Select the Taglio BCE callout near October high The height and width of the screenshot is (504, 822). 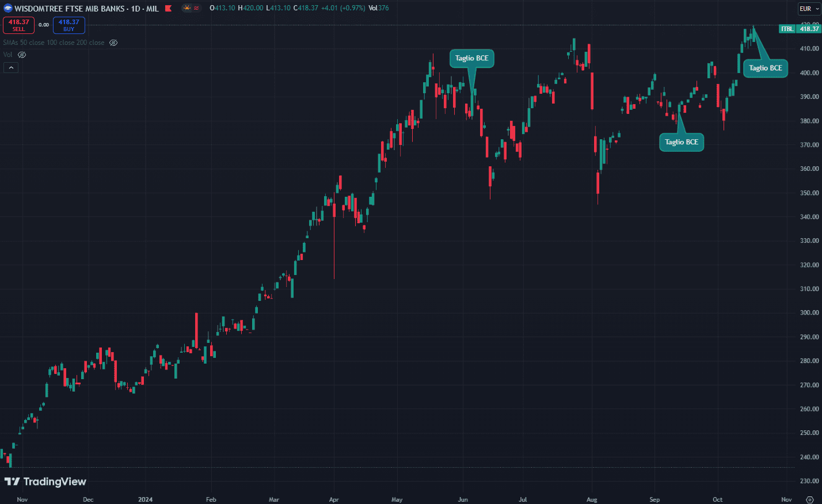(x=765, y=68)
